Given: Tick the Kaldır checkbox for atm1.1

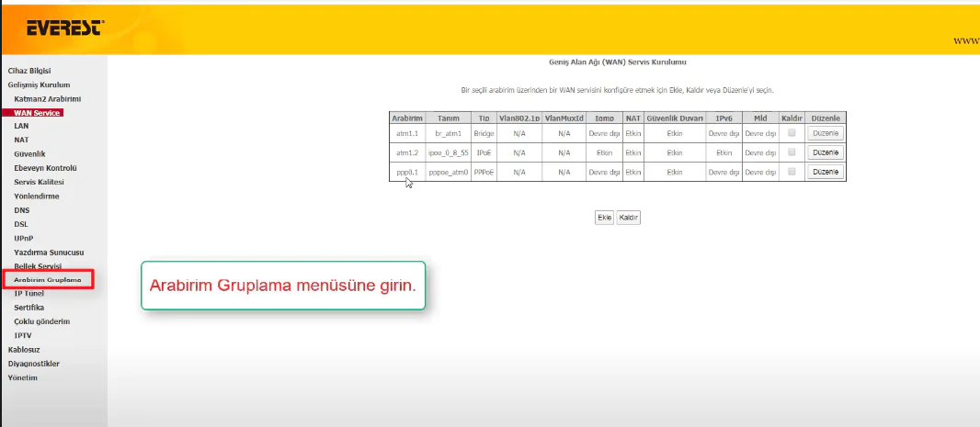Looking at the screenshot, I should 792,132.
